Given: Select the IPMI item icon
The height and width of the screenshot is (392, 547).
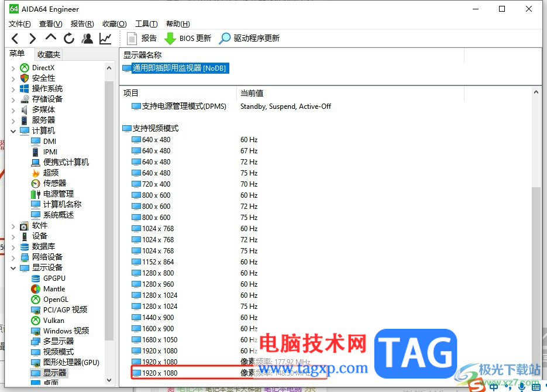Looking at the screenshot, I should [x=36, y=152].
